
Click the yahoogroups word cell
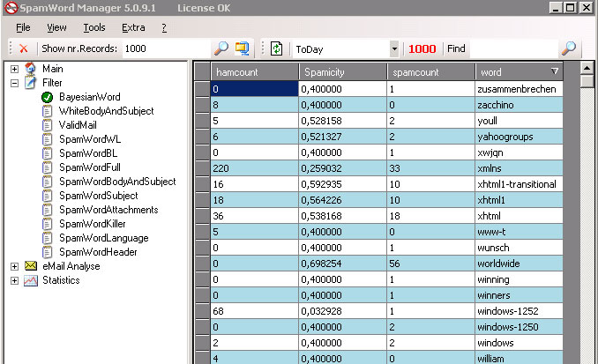pos(519,137)
